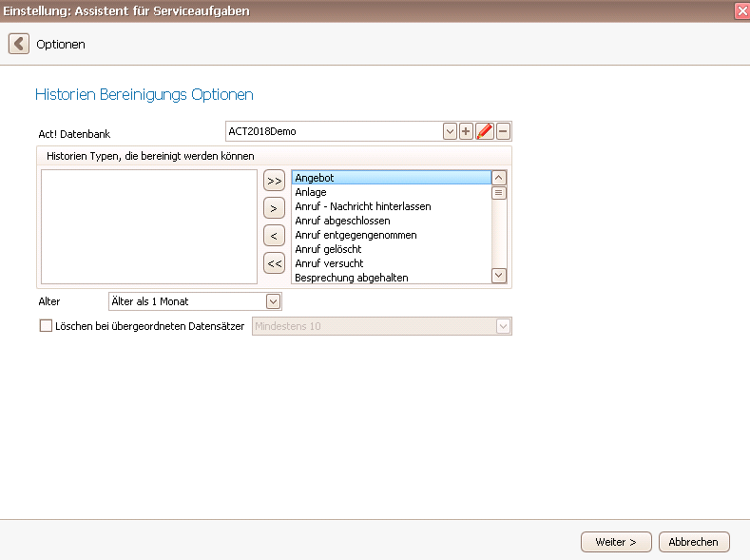Click list scrollbar up arrow

click(x=499, y=178)
